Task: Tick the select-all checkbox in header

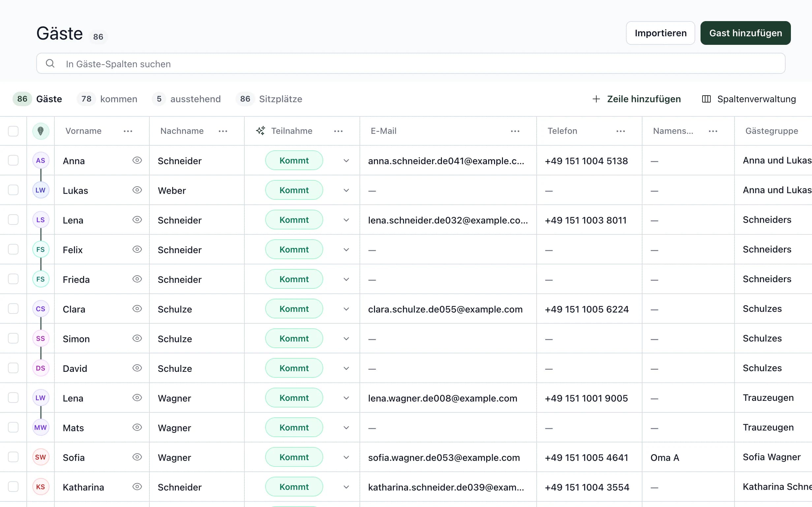Action: coord(14,131)
